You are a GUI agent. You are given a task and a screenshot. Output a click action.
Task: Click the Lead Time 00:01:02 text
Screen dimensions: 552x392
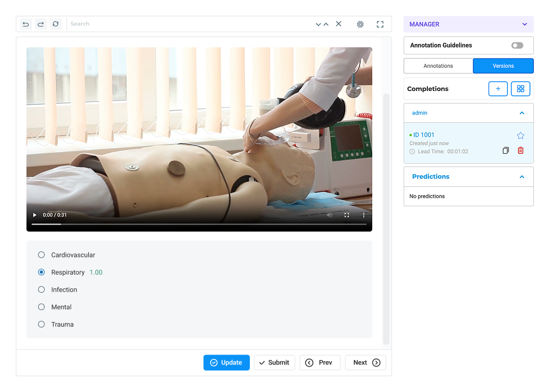click(443, 152)
